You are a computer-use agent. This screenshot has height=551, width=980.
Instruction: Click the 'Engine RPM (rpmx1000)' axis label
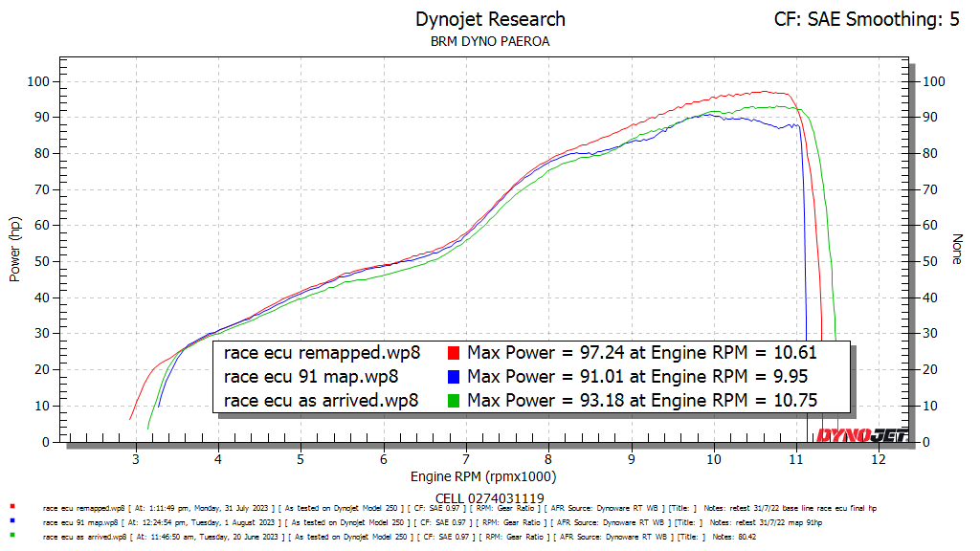click(x=483, y=476)
